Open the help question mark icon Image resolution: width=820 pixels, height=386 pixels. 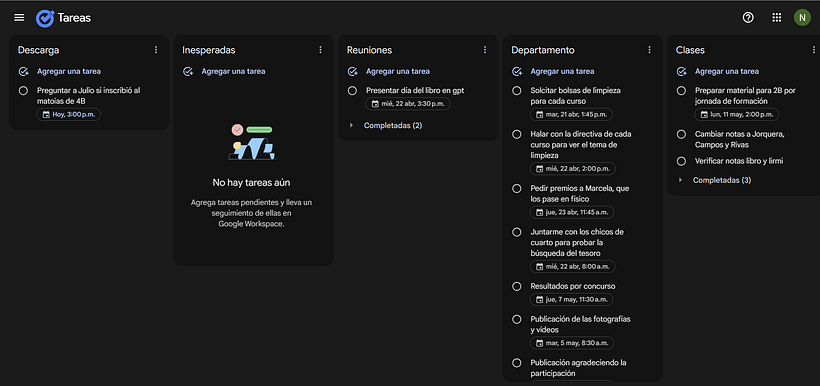click(x=748, y=18)
